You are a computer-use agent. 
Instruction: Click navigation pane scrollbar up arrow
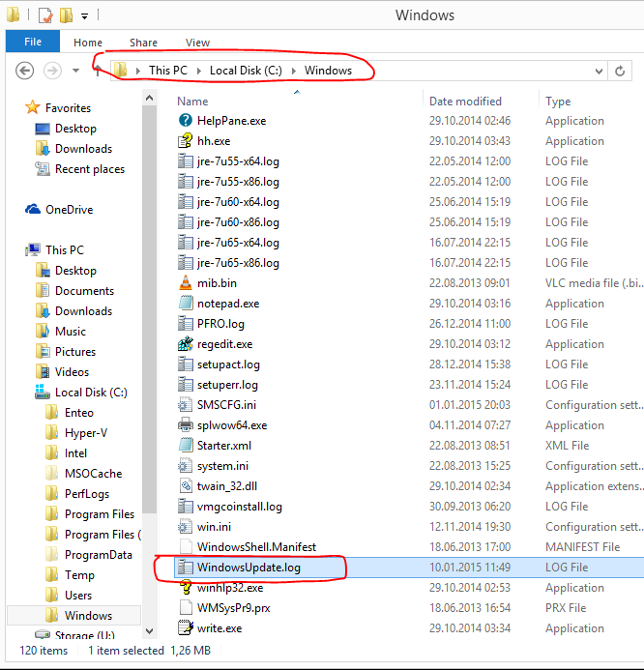(x=149, y=98)
